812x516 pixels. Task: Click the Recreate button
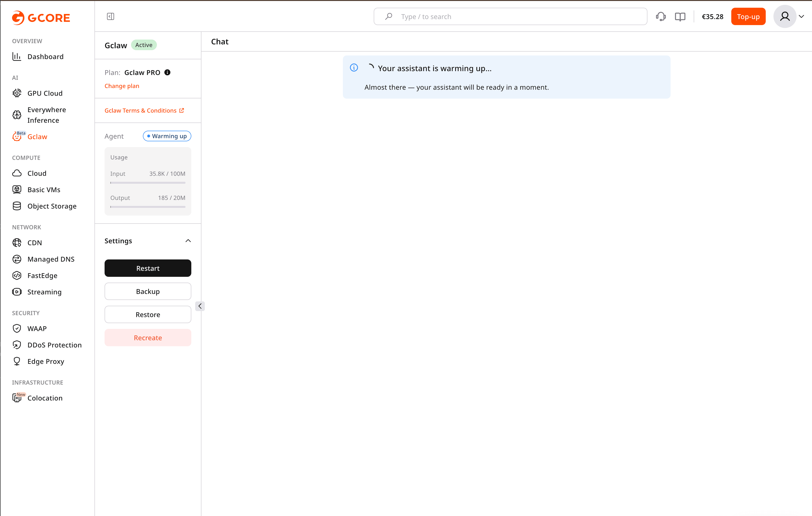[x=148, y=338]
